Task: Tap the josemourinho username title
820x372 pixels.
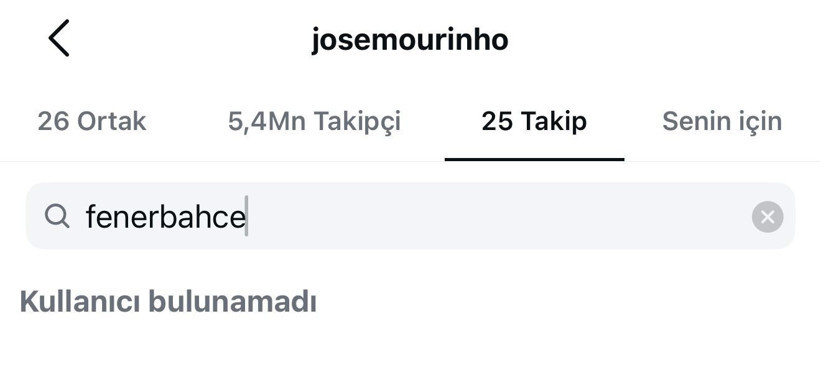Action: point(410,40)
